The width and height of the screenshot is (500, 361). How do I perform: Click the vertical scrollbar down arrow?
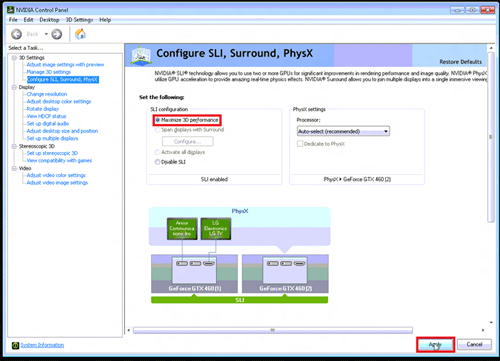point(491,322)
